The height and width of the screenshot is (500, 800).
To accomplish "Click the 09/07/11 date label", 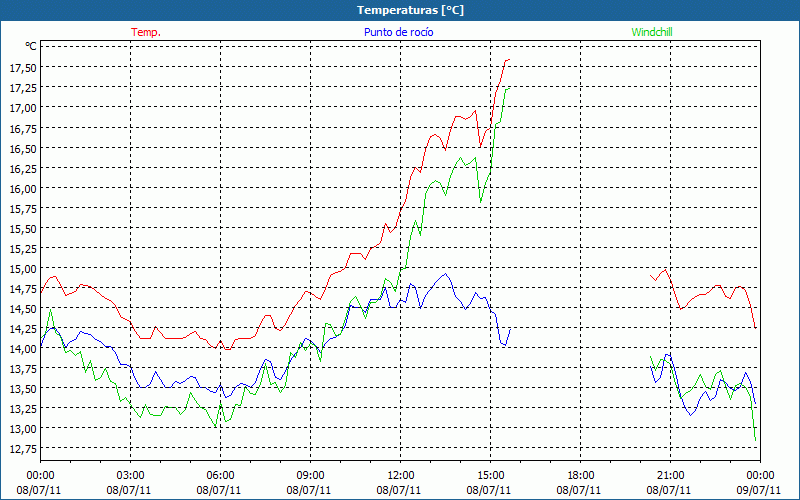I will click(x=759, y=490).
